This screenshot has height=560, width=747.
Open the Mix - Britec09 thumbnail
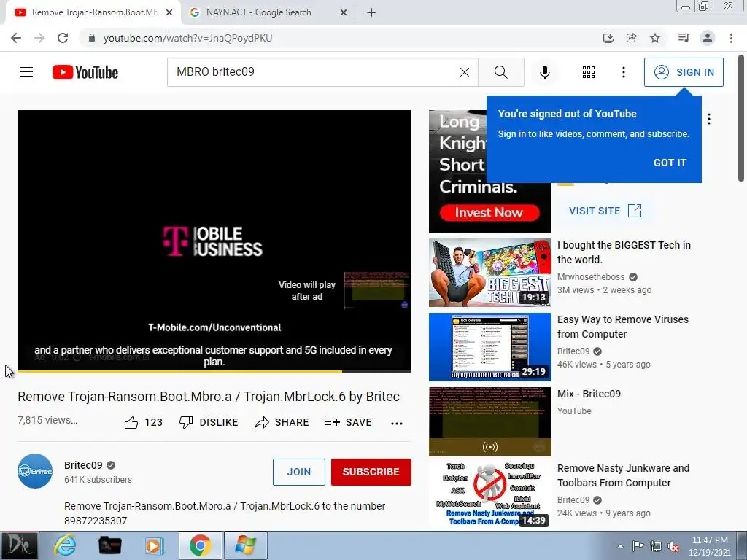pos(489,421)
